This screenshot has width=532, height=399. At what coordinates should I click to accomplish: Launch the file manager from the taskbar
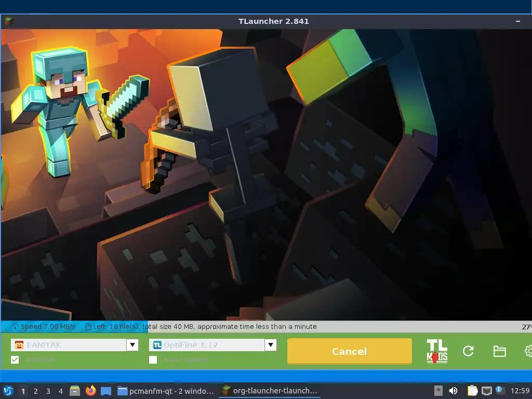tap(75, 391)
